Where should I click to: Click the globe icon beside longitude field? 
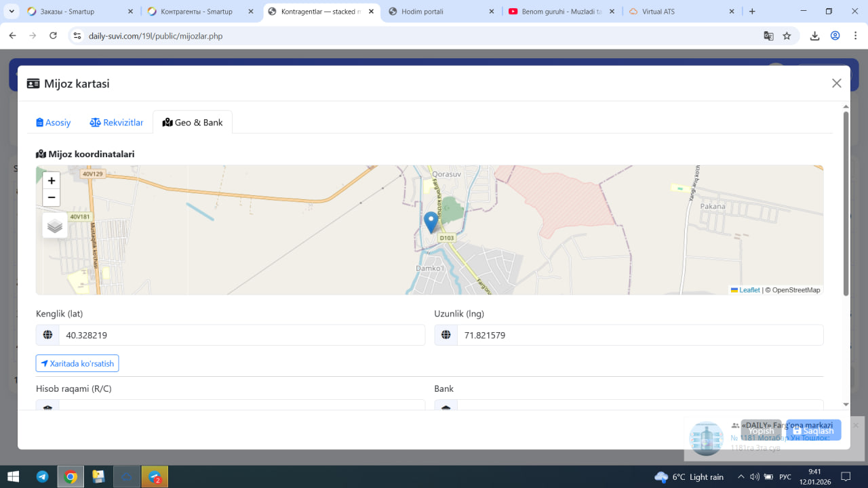pyautogui.click(x=446, y=335)
